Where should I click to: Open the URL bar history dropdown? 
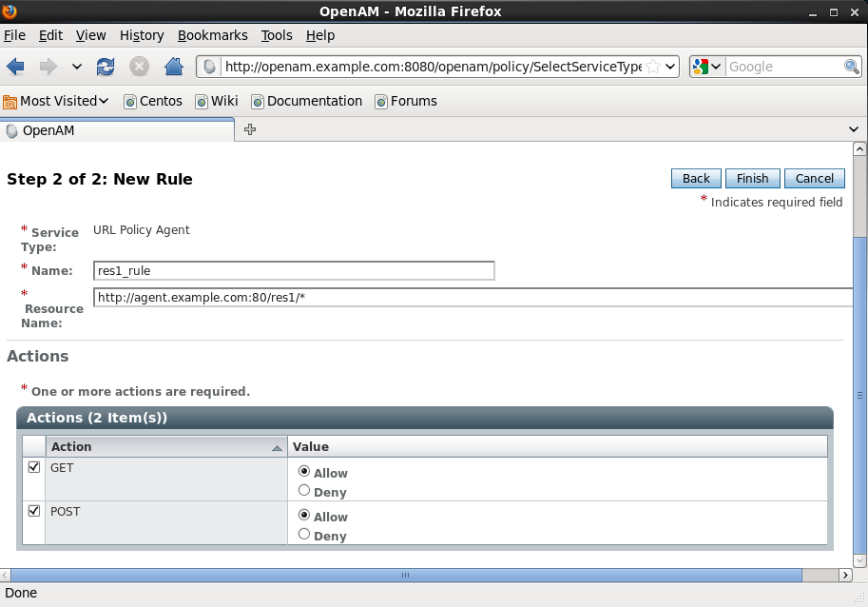pos(670,67)
